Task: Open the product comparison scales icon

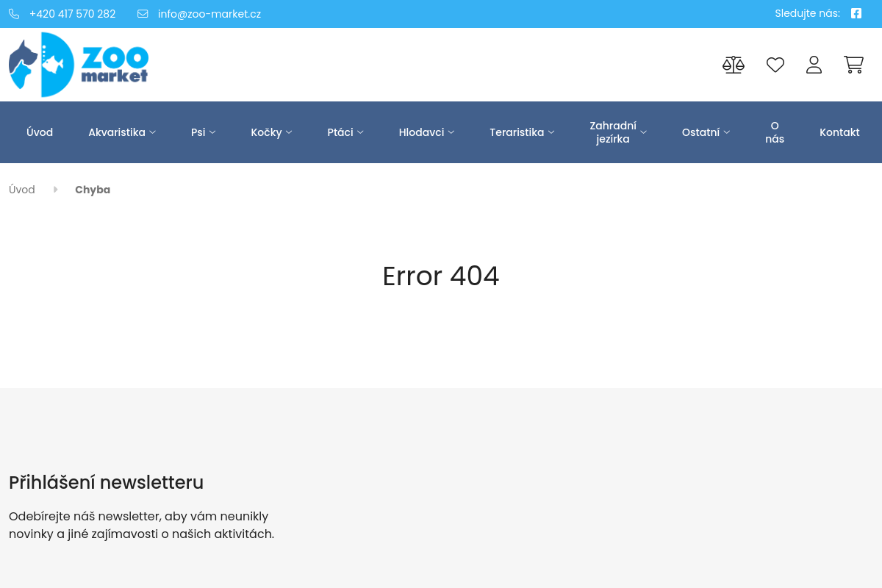Action: (x=733, y=65)
